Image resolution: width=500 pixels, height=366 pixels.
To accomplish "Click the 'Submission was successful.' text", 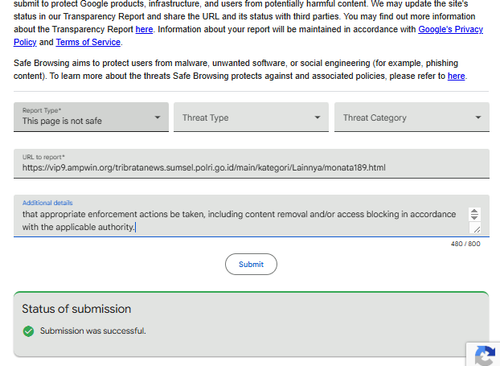I will (93, 331).
